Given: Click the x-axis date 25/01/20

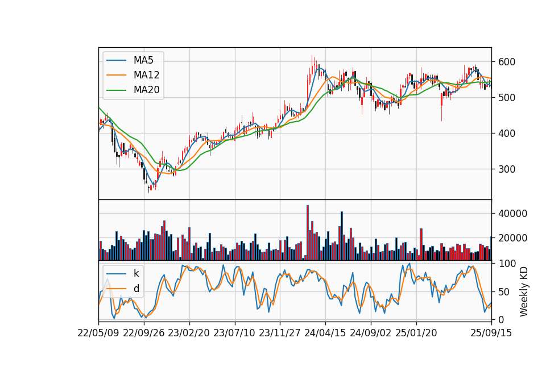Looking at the screenshot, I should click(x=416, y=333).
